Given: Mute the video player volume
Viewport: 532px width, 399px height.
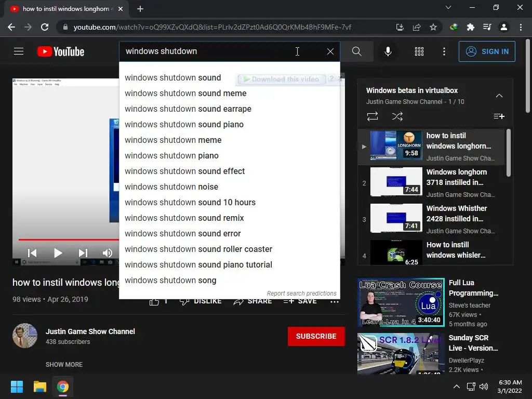Looking at the screenshot, I should pos(107,253).
